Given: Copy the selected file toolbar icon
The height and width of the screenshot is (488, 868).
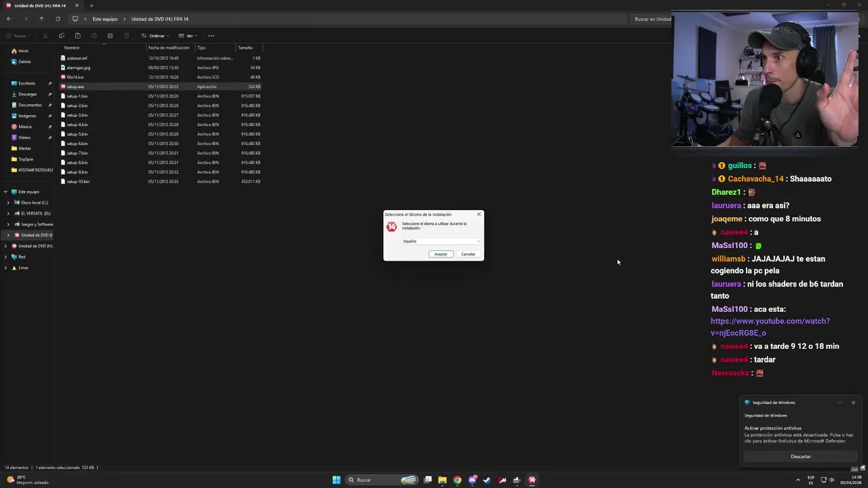Looking at the screenshot, I should tap(62, 36).
